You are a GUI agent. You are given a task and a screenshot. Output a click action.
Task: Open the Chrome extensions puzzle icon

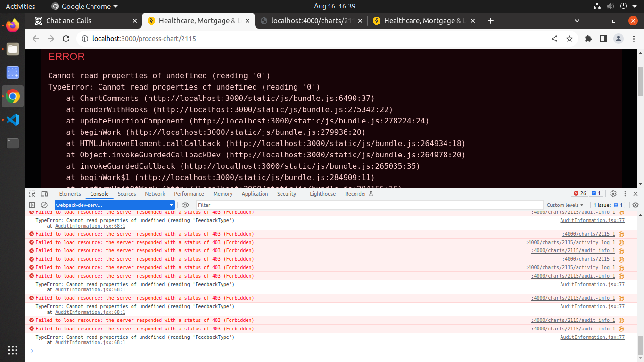[588, 39]
